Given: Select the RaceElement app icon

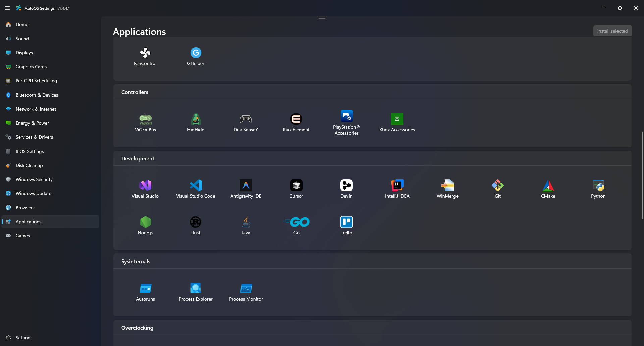Looking at the screenshot, I should (x=296, y=119).
